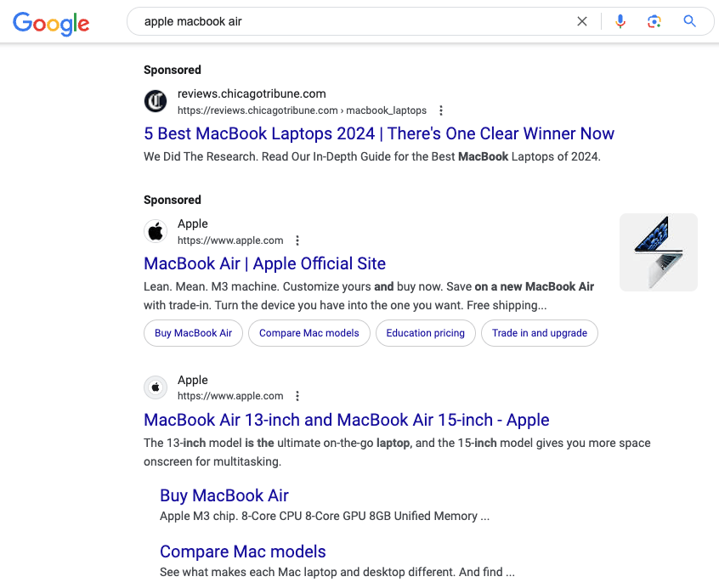Click Apple favicon in organic result
This screenshot has width=719, height=588.
pos(156,387)
